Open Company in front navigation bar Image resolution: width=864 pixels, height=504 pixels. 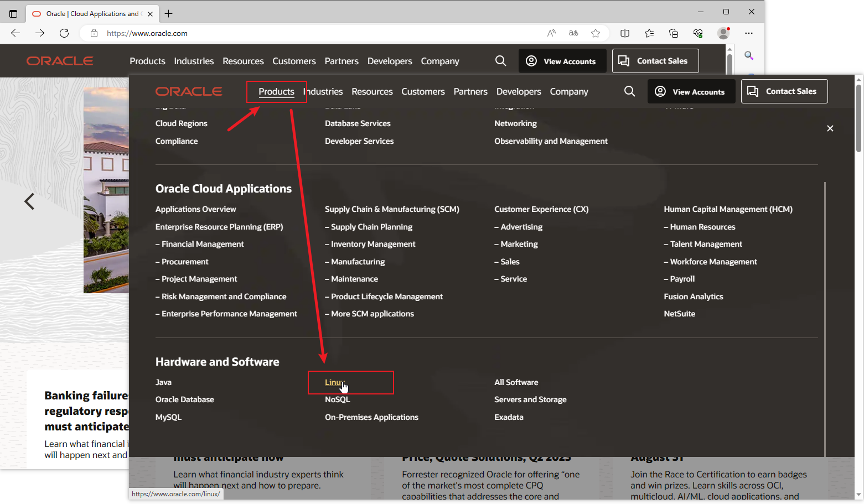pyautogui.click(x=569, y=91)
